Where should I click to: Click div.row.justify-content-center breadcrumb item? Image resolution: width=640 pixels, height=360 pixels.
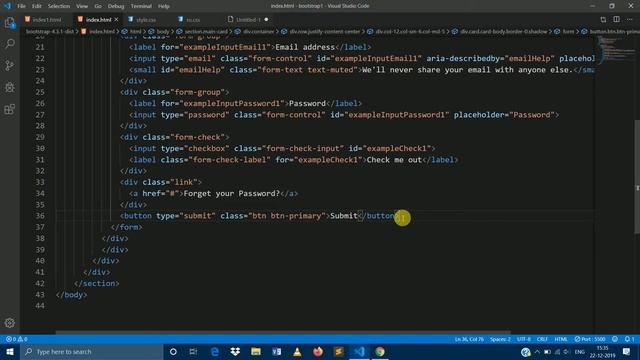pyautogui.click(x=324, y=31)
